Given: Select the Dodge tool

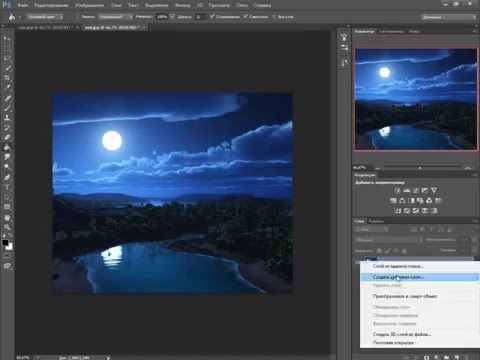Looking at the screenshot, I should [7, 167].
